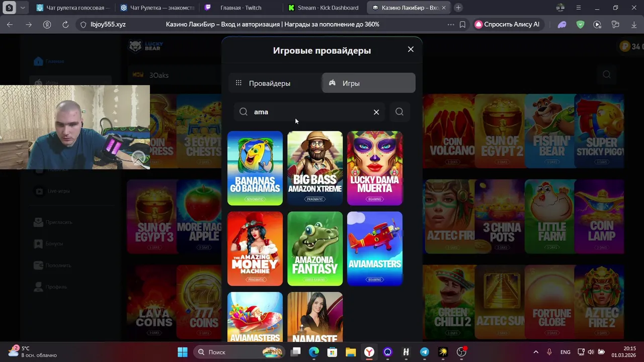
Task: Expand the tab group dropdown arrow
Action: click(x=23, y=8)
